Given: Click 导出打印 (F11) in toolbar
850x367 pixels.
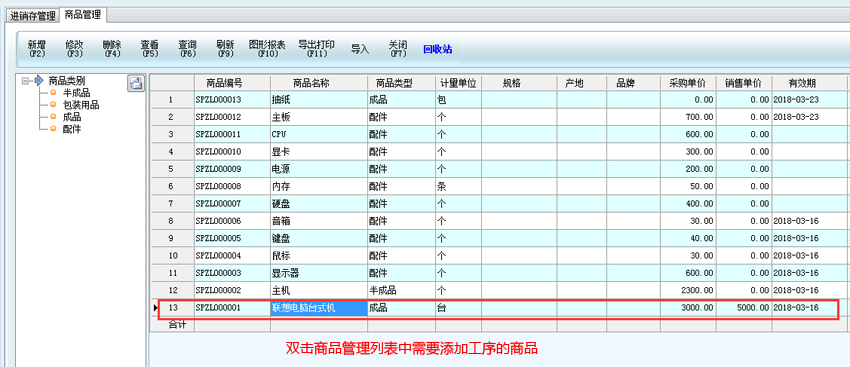Looking at the screenshot, I should 317,49.
